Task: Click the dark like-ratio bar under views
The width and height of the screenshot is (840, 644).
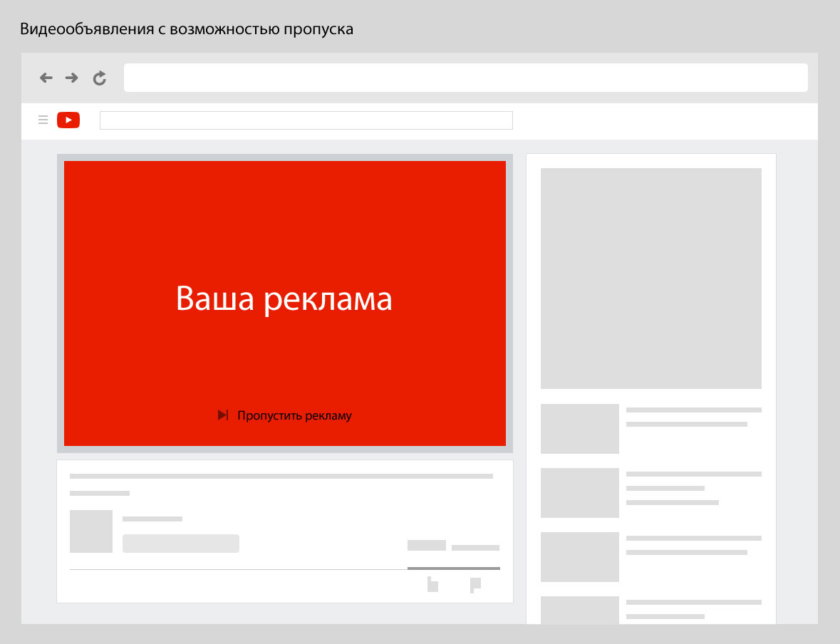Action: pos(453,568)
